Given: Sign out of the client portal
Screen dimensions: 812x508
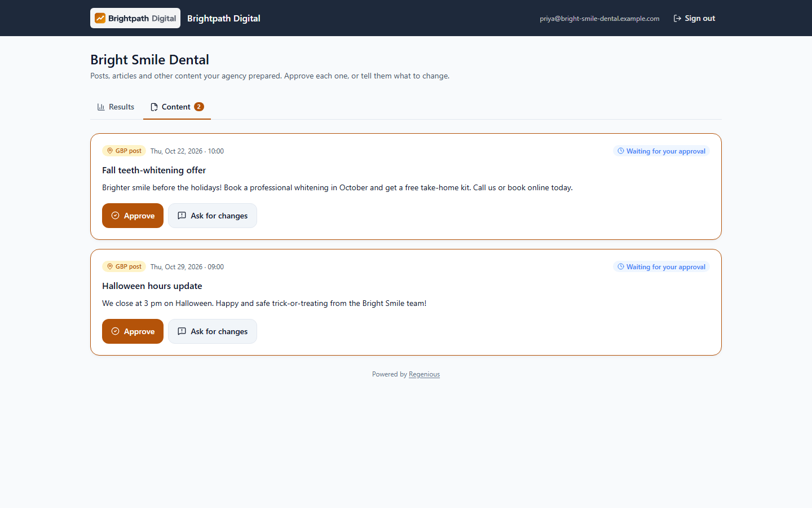Looking at the screenshot, I should pos(694,19).
